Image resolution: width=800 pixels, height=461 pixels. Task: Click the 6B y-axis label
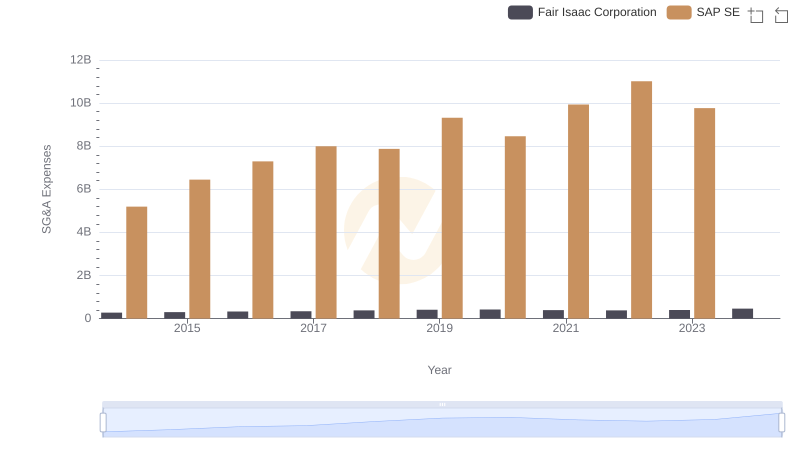(84, 189)
